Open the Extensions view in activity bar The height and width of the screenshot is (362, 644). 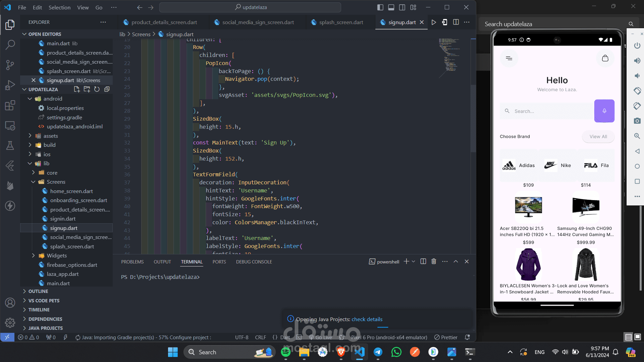point(10,106)
